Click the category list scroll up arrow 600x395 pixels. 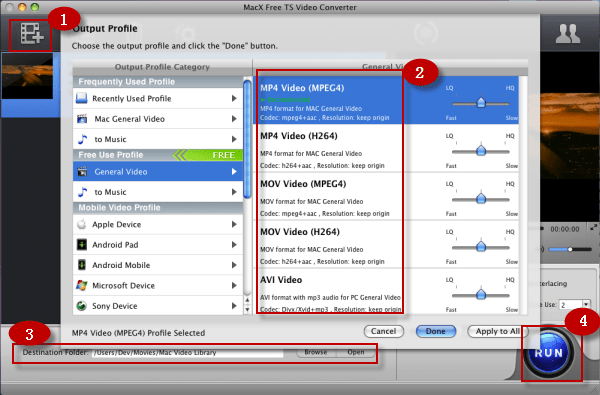pyautogui.click(x=247, y=300)
